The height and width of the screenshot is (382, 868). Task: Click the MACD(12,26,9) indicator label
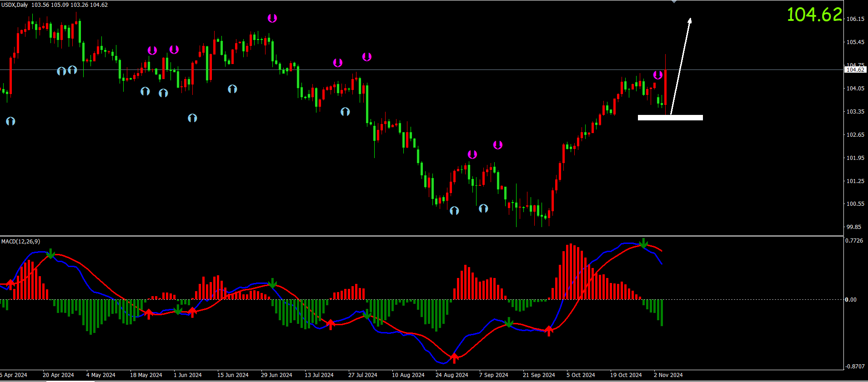click(x=20, y=242)
